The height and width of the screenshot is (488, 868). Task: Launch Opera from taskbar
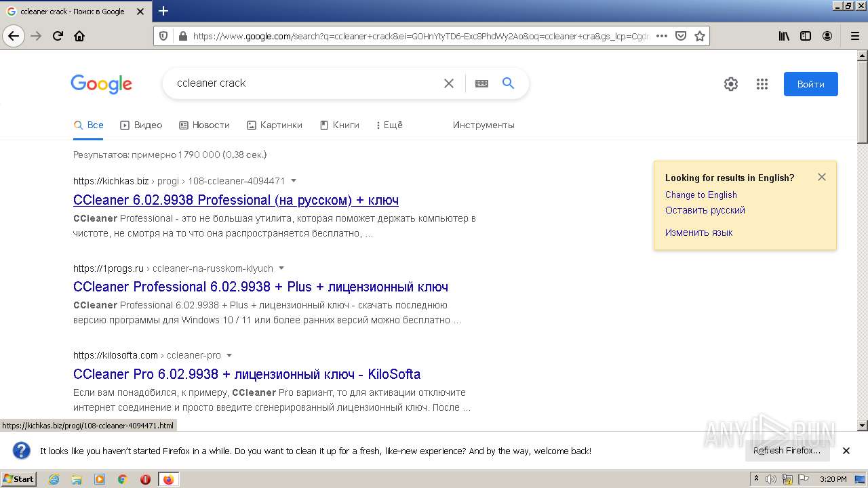coord(145,479)
